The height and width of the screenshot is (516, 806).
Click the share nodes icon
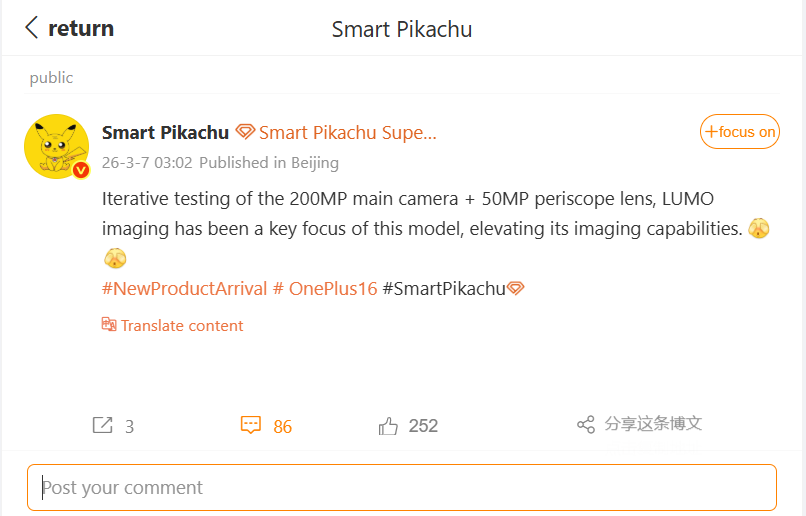[x=586, y=425]
